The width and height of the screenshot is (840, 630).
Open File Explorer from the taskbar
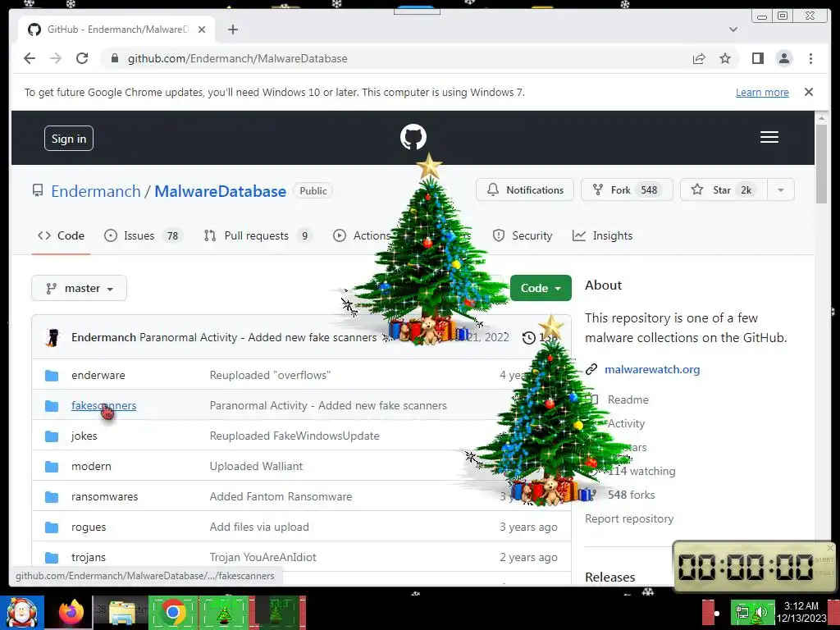[122, 613]
